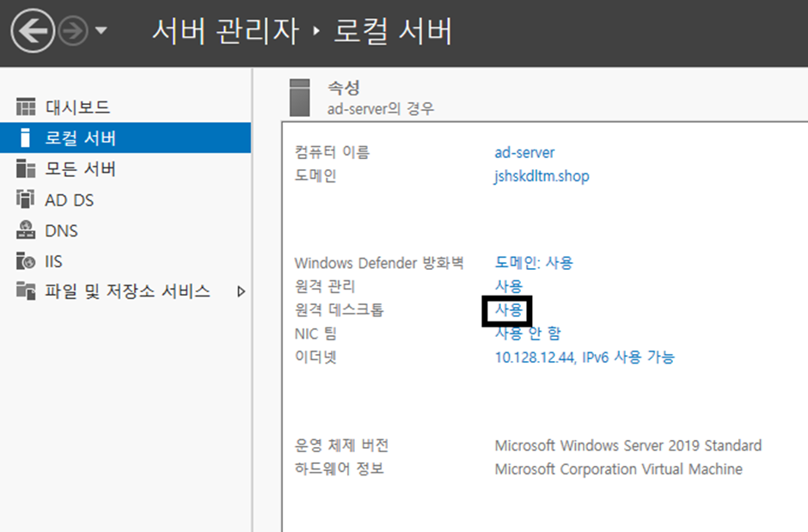Viewport: 808px width, 532px height.
Task: Click the server icon beside 속성 heading
Action: pos(299,97)
